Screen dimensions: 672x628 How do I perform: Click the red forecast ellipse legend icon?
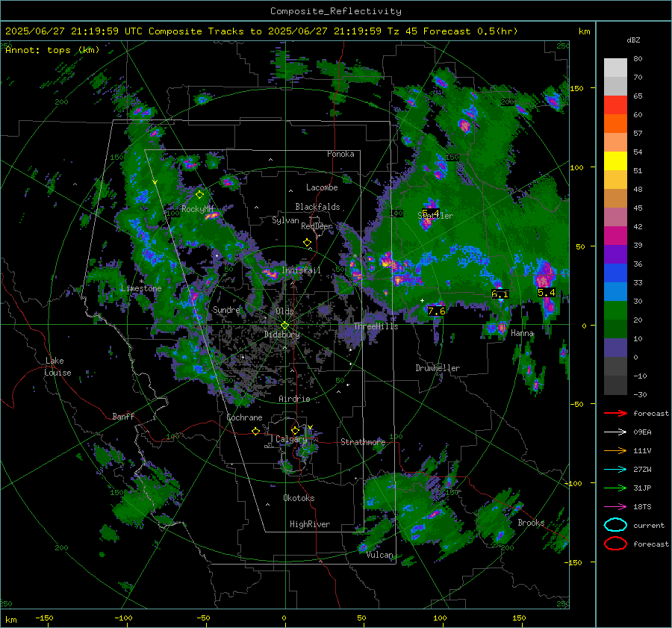[x=615, y=544]
